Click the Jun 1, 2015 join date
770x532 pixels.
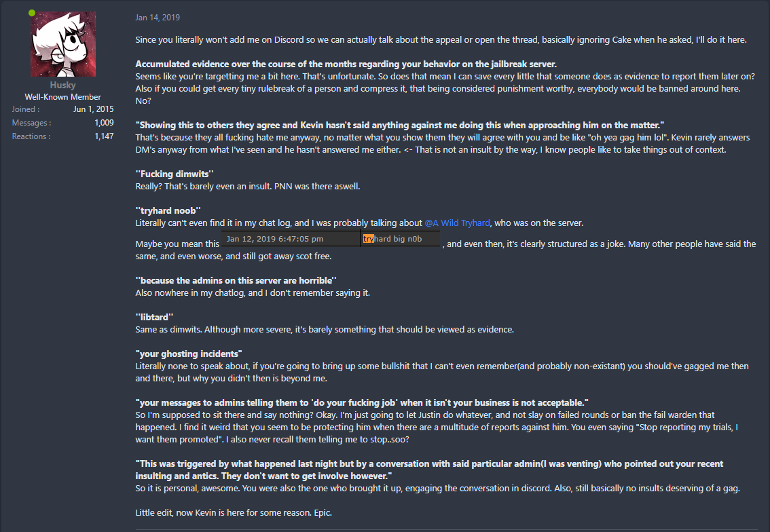click(94, 109)
